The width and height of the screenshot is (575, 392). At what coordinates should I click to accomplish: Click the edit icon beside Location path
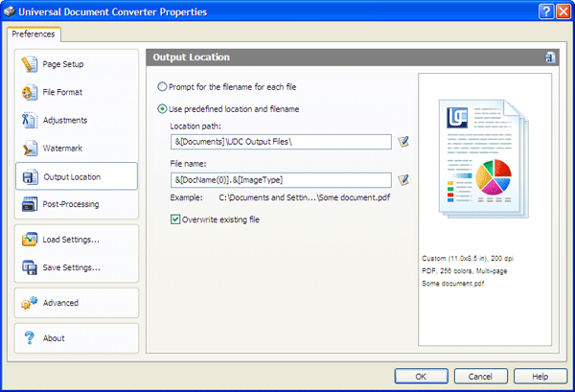coord(403,142)
